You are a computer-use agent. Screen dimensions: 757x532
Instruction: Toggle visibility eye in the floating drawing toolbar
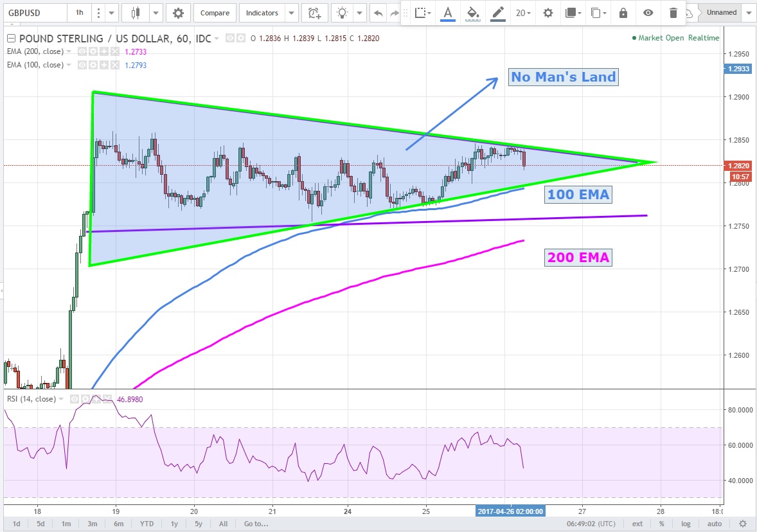click(x=648, y=13)
